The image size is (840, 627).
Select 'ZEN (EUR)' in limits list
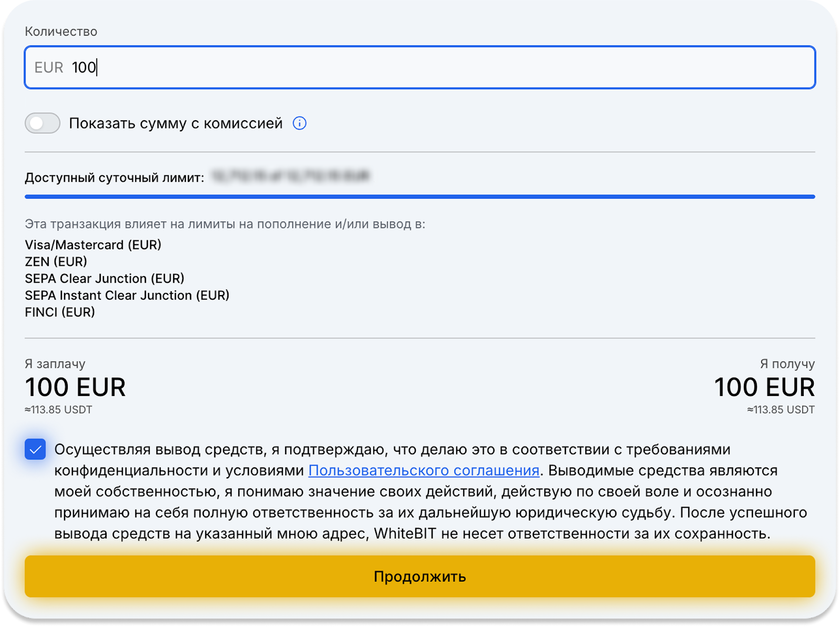coord(56,262)
